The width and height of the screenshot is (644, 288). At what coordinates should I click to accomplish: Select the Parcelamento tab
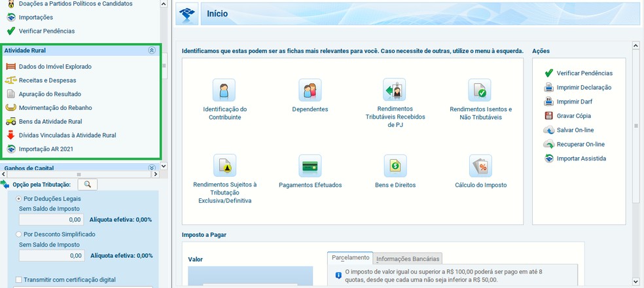[349, 258]
